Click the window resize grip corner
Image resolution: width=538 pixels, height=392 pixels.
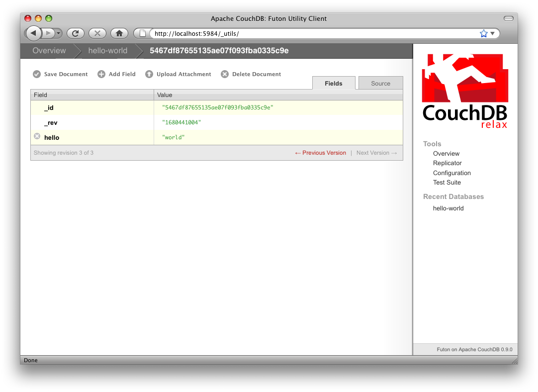(x=514, y=361)
